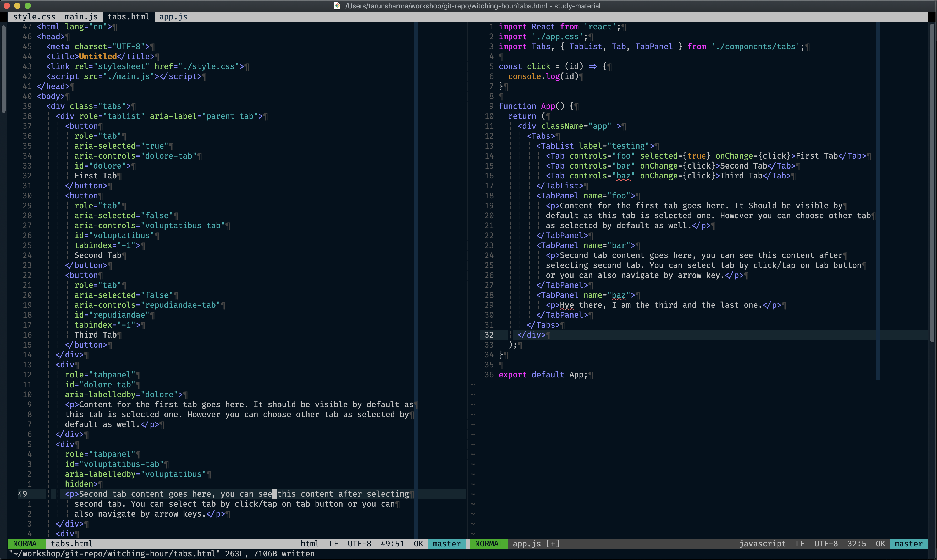Click 'app.js [+]' in the right statusline
The height and width of the screenshot is (560, 937).
[x=536, y=544]
